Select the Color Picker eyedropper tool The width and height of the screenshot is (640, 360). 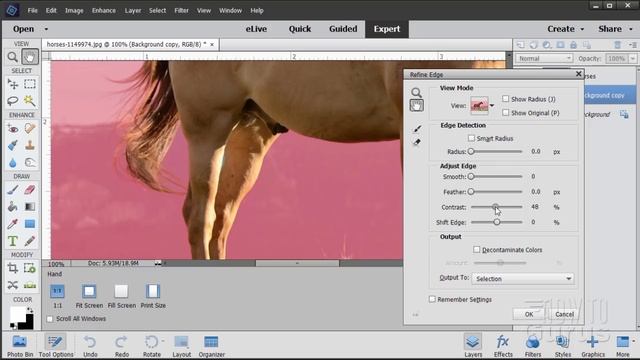click(x=13, y=224)
